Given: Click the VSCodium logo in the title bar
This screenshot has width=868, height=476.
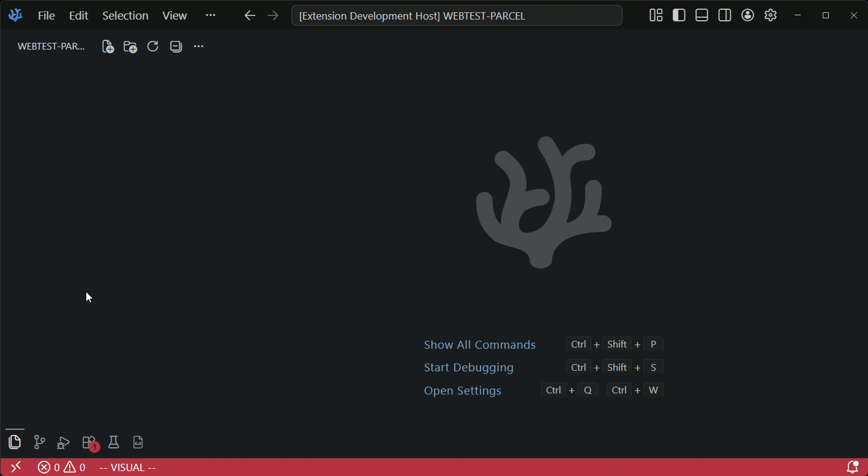Looking at the screenshot, I should (16, 15).
